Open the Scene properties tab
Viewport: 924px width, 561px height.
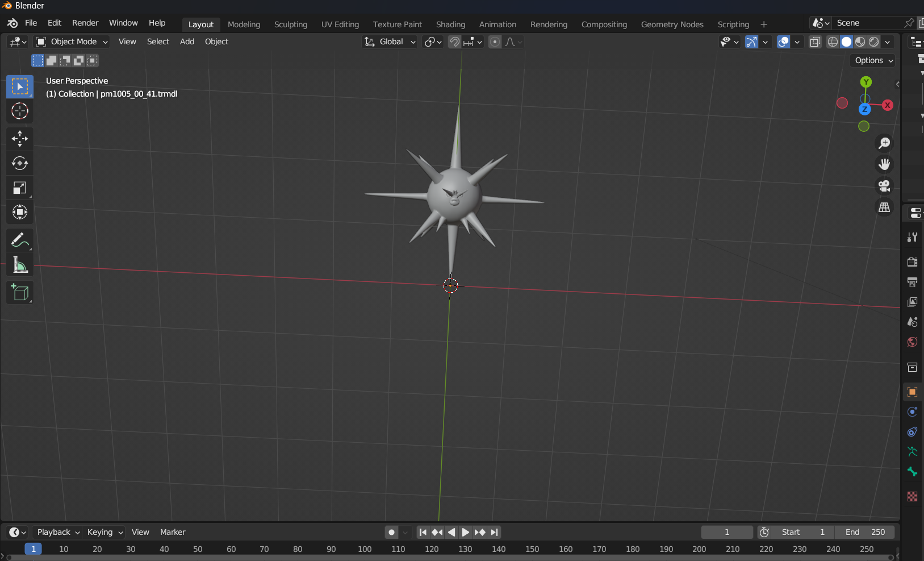point(913,322)
